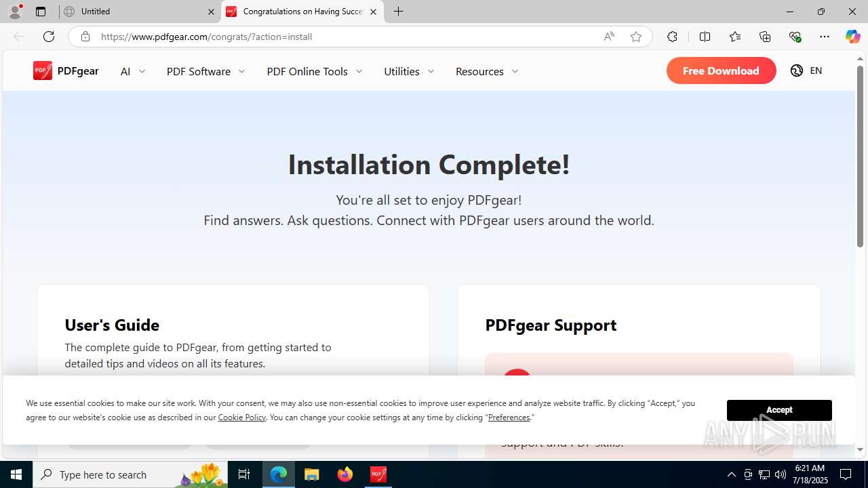Image resolution: width=868 pixels, height=488 pixels.
Task: Open Microsoft Edge from the taskbar
Action: [x=279, y=474]
